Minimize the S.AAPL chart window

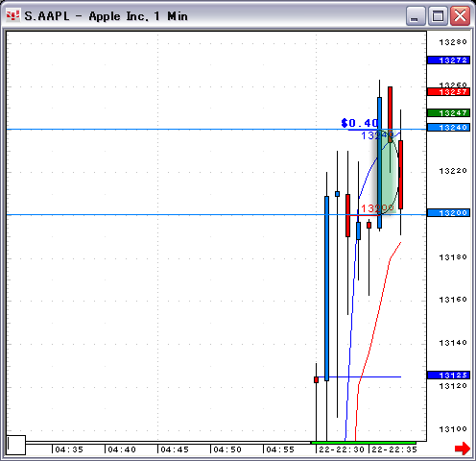(415, 15)
